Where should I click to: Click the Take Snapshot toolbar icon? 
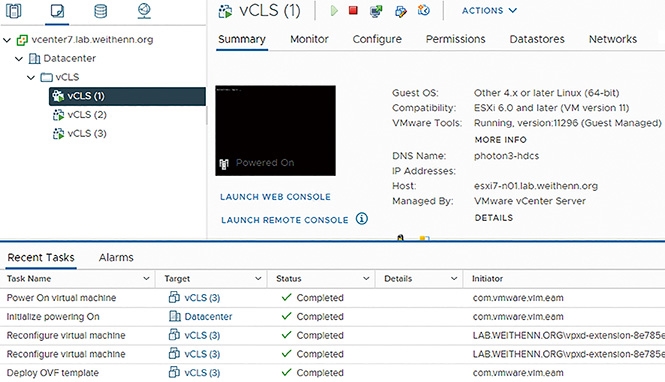[x=424, y=10]
